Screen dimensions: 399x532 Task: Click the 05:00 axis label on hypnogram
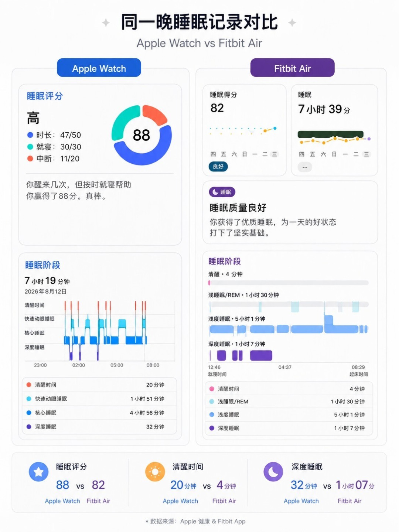click(117, 365)
